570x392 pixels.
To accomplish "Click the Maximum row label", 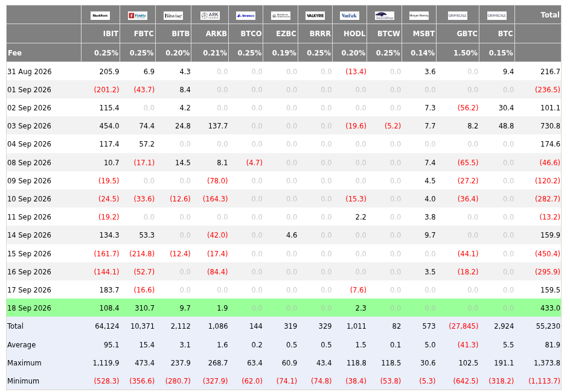I will click(x=24, y=363).
